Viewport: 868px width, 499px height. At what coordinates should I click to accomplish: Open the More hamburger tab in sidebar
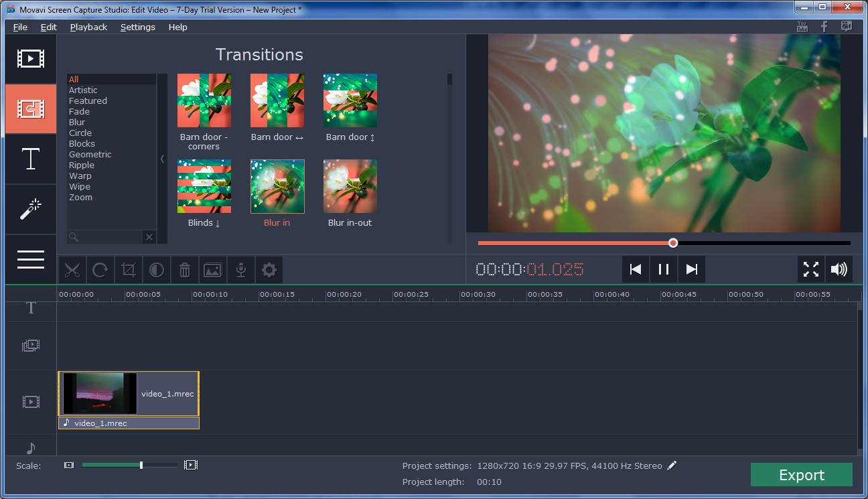pos(31,259)
